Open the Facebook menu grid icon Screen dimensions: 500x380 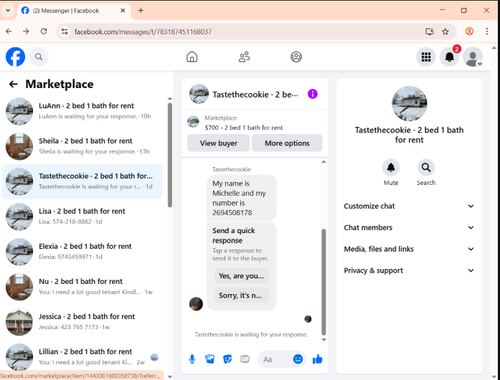pyautogui.click(x=426, y=57)
